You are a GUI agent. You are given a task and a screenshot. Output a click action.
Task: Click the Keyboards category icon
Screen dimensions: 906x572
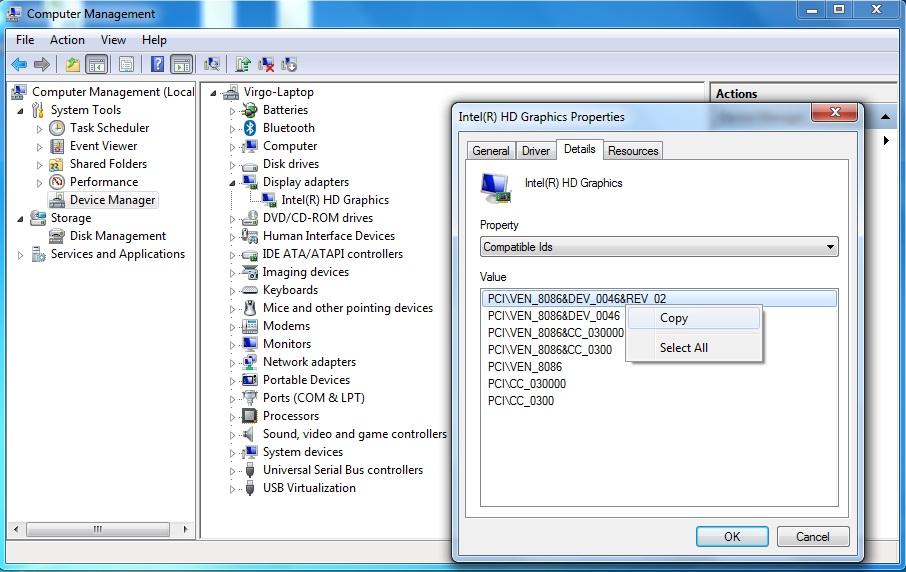[250, 290]
